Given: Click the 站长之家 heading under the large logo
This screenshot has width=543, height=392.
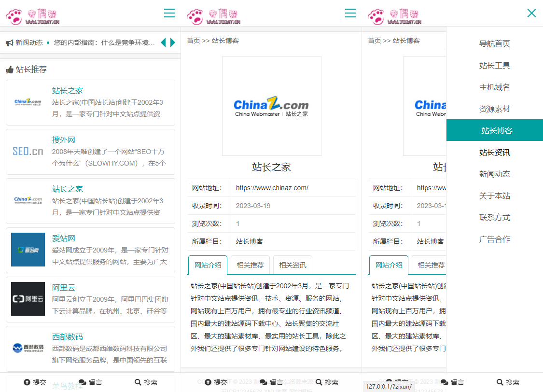Looking at the screenshot, I should pyautogui.click(x=271, y=167).
